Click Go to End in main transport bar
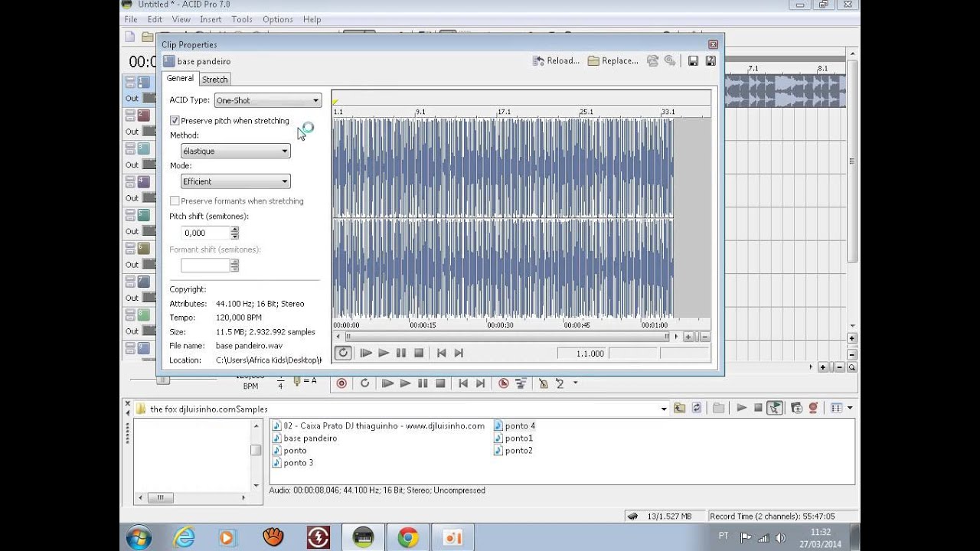 pyautogui.click(x=480, y=383)
